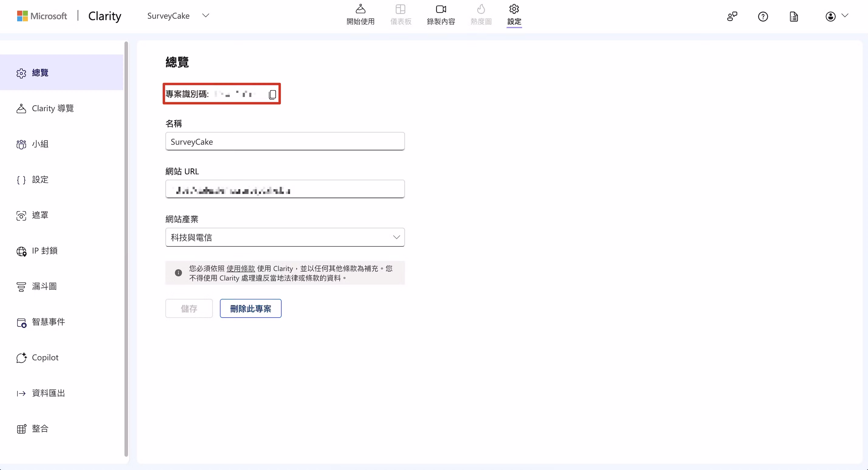Select 總覽 in the sidebar
This screenshot has height=470, width=868.
tap(62, 72)
